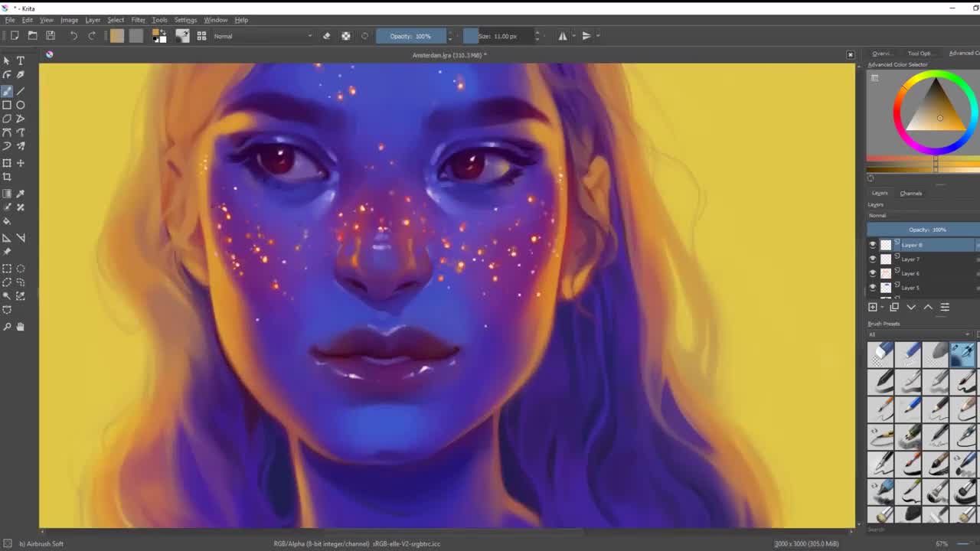This screenshot has width=980, height=551.
Task: Select the Rectangular Selection tool
Action: pos(7,269)
